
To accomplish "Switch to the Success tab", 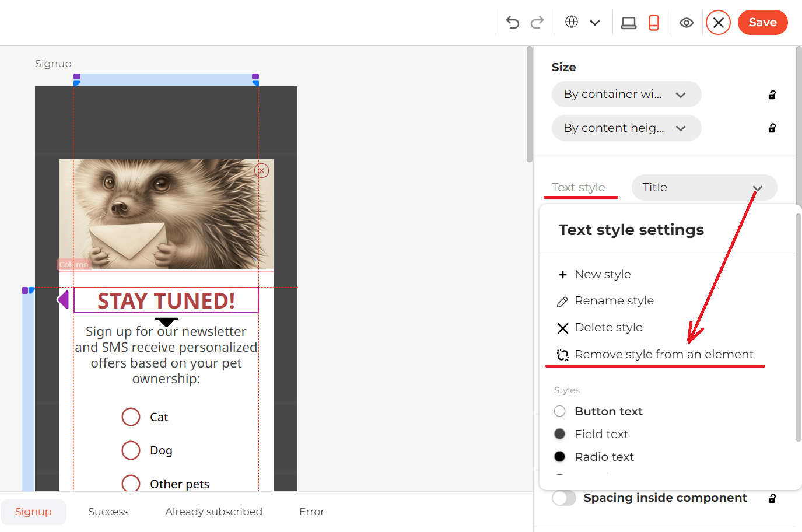I will click(108, 512).
